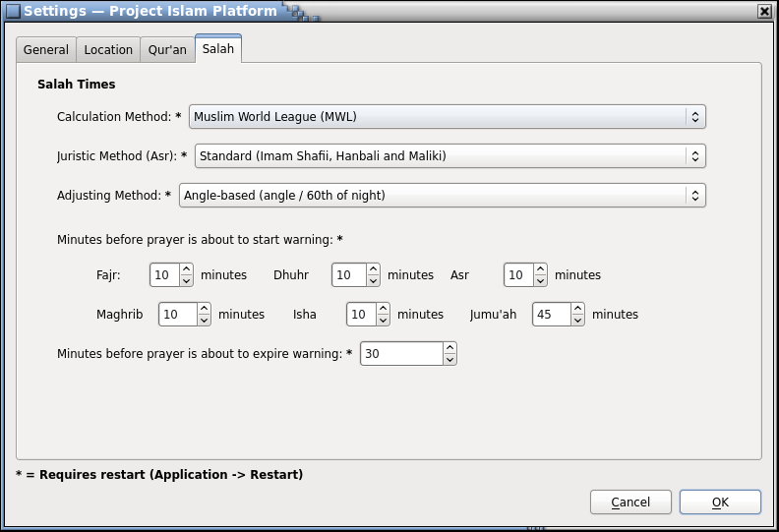Image resolution: width=779 pixels, height=532 pixels.
Task: Decrease Maghrib warning minutes
Action: [205, 320]
